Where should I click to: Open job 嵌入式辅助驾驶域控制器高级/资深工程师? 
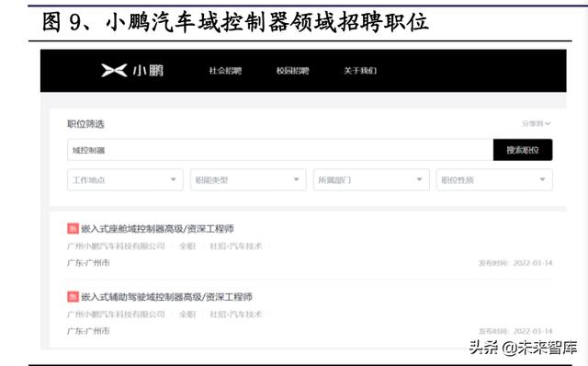pyautogui.click(x=166, y=297)
